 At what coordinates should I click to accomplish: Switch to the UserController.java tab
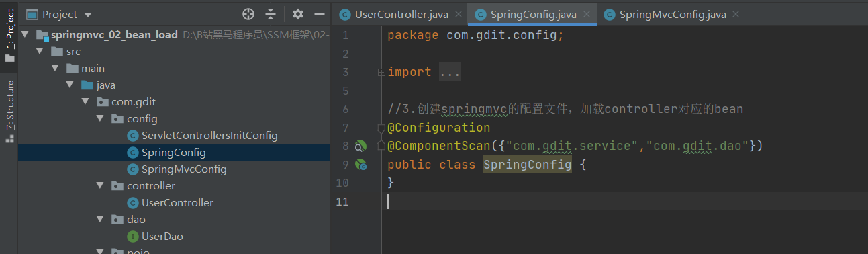pos(393,14)
